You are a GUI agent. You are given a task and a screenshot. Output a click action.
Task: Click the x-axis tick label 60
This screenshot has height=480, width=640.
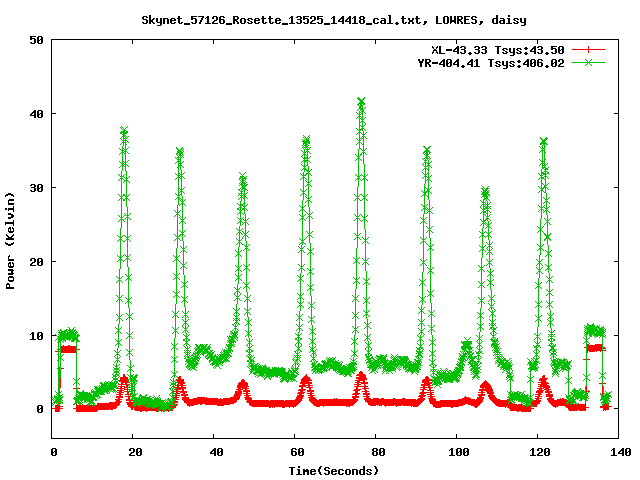297,452
